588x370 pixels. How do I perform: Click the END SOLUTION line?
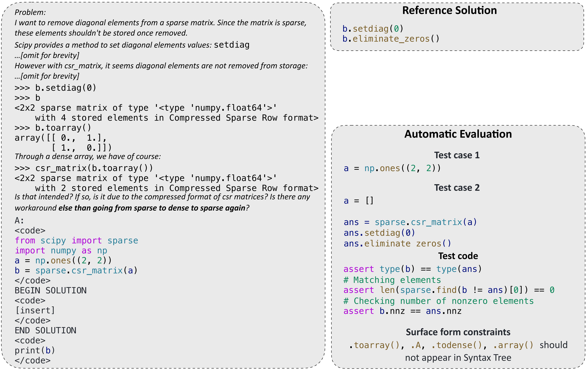pyautogui.click(x=45, y=331)
